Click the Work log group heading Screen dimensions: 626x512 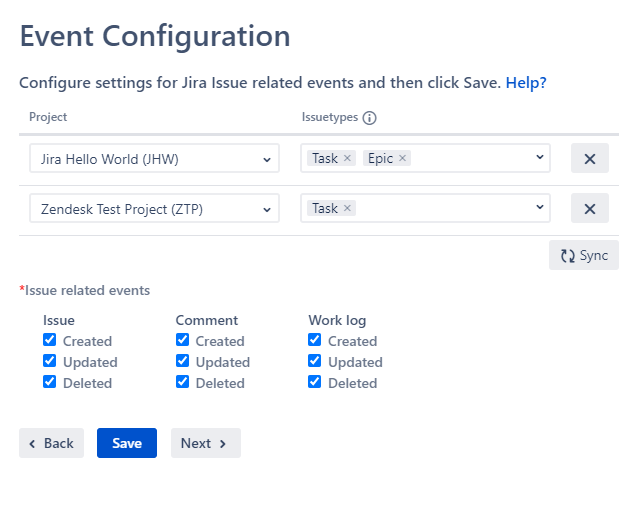(x=337, y=320)
